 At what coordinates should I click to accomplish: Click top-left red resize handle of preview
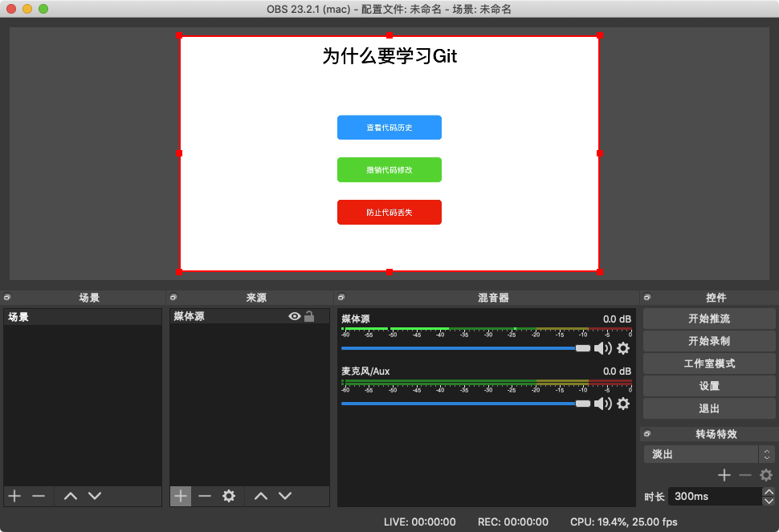pos(179,35)
